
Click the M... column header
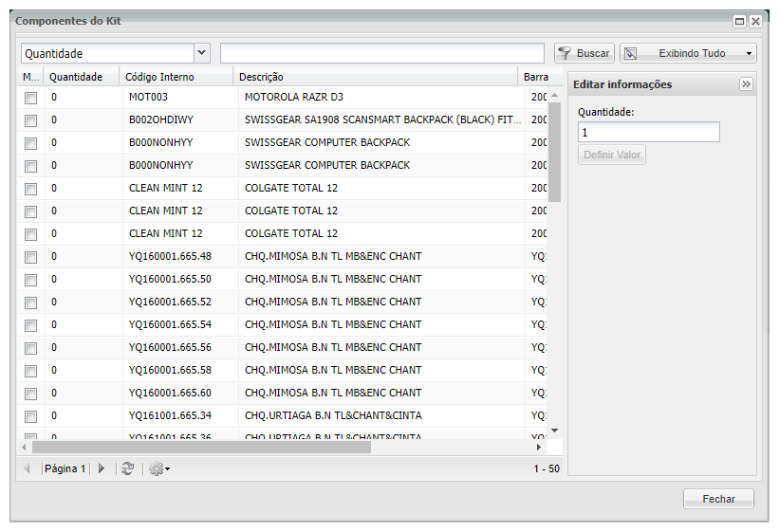30,77
